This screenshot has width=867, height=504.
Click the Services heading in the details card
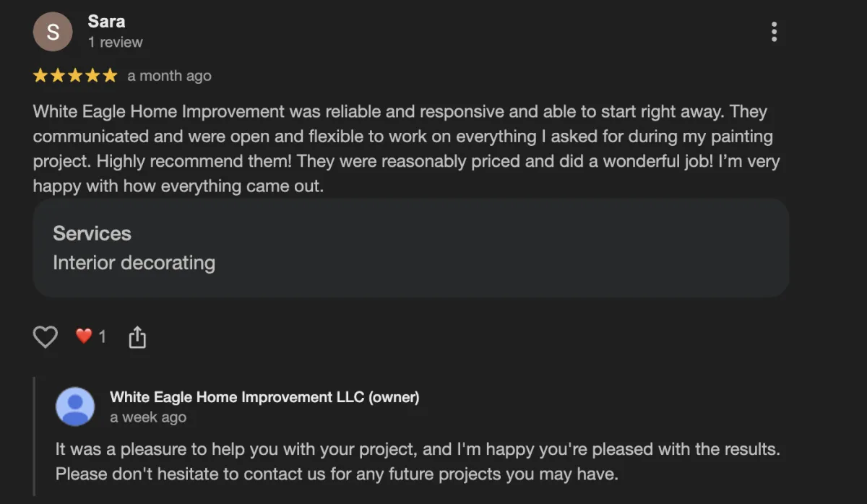pos(92,233)
